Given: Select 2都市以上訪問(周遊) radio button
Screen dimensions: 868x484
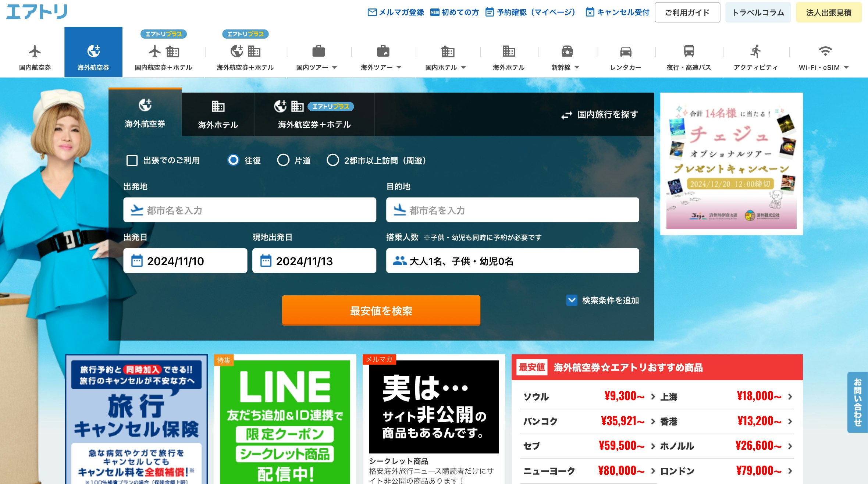Looking at the screenshot, I should [x=333, y=160].
